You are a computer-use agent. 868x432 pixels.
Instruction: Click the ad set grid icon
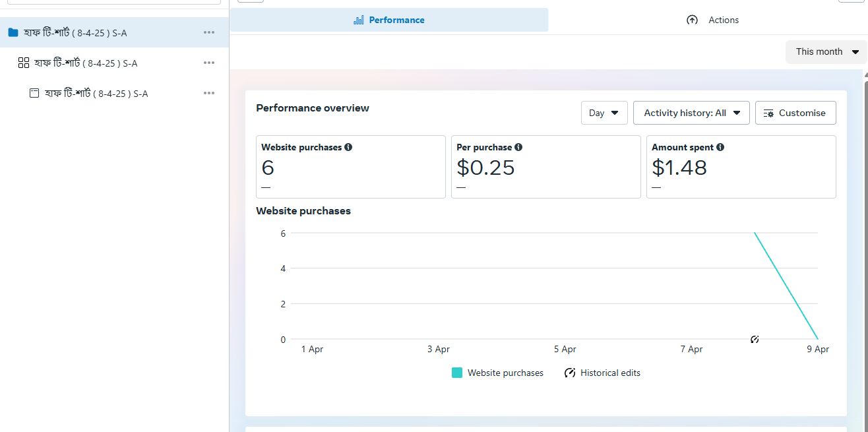click(24, 63)
